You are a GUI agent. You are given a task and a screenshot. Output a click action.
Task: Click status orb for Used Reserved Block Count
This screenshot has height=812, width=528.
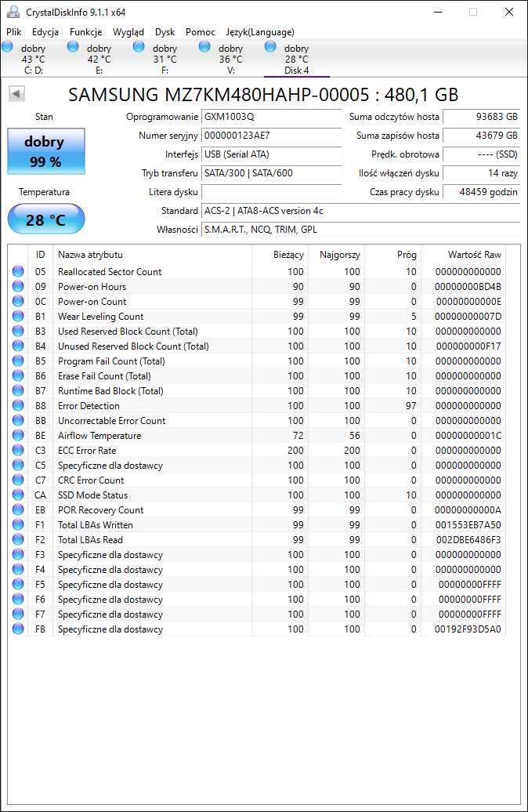[x=18, y=331]
